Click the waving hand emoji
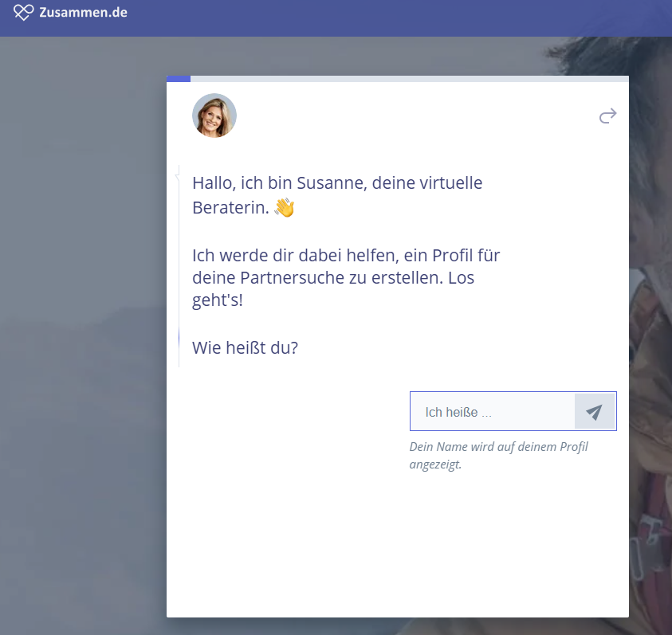This screenshot has width=672, height=635. [285, 207]
